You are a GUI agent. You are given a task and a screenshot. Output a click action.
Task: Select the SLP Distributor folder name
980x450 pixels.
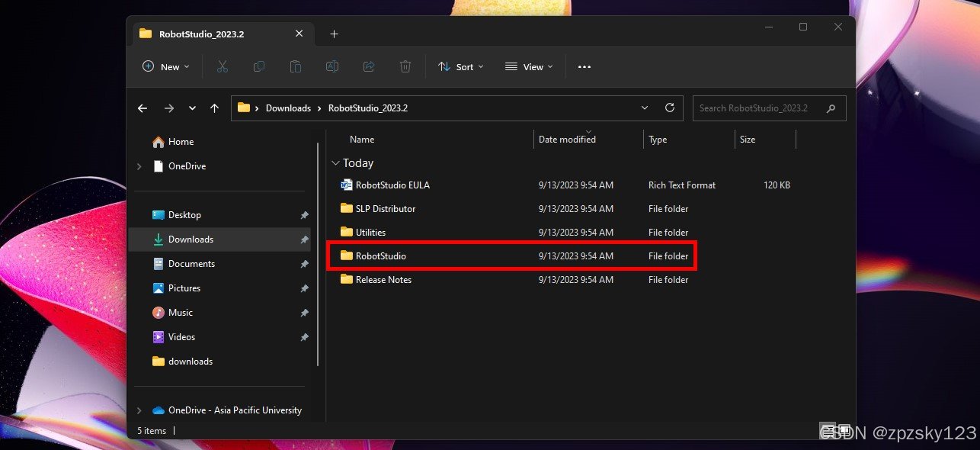[386, 209]
